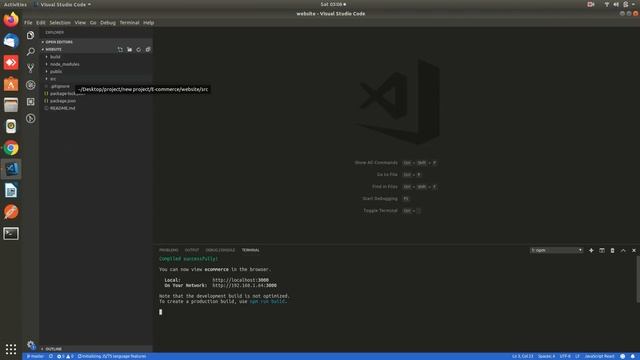Switch to the OUTPUT tab
The width and height of the screenshot is (640, 360).
(x=192, y=250)
